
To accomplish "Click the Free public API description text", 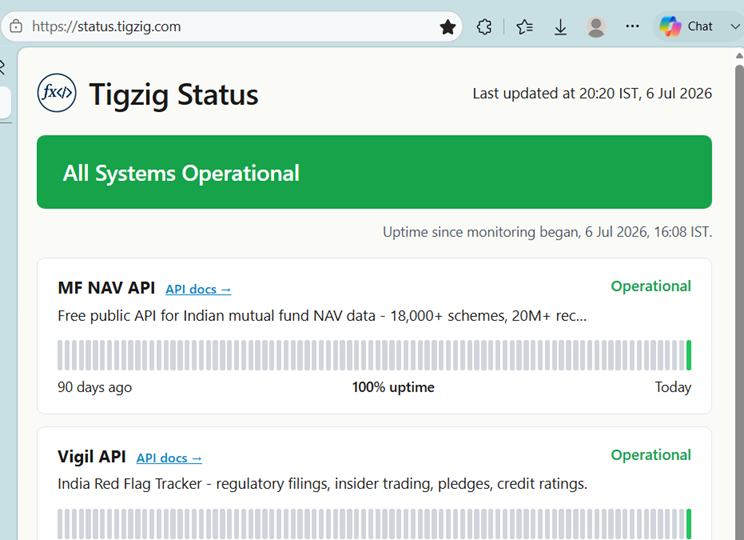I will point(322,316).
